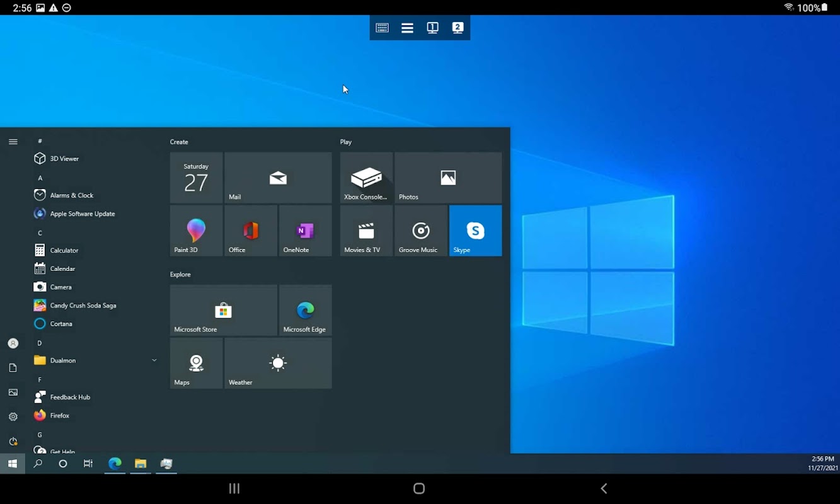Click the taskbar clock and date
This screenshot has height=504, width=840.
pyautogui.click(x=822, y=464)
